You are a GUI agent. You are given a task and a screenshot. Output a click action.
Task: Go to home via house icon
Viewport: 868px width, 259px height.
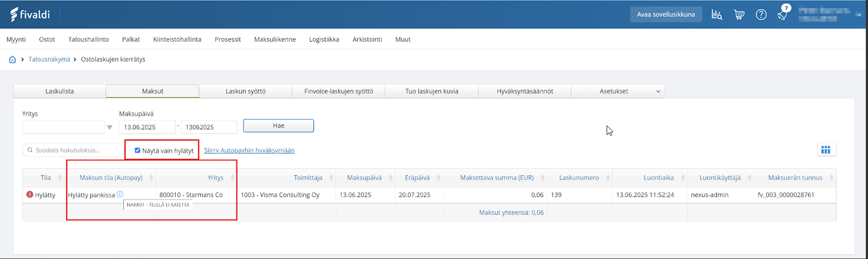(x=12, y=59)
